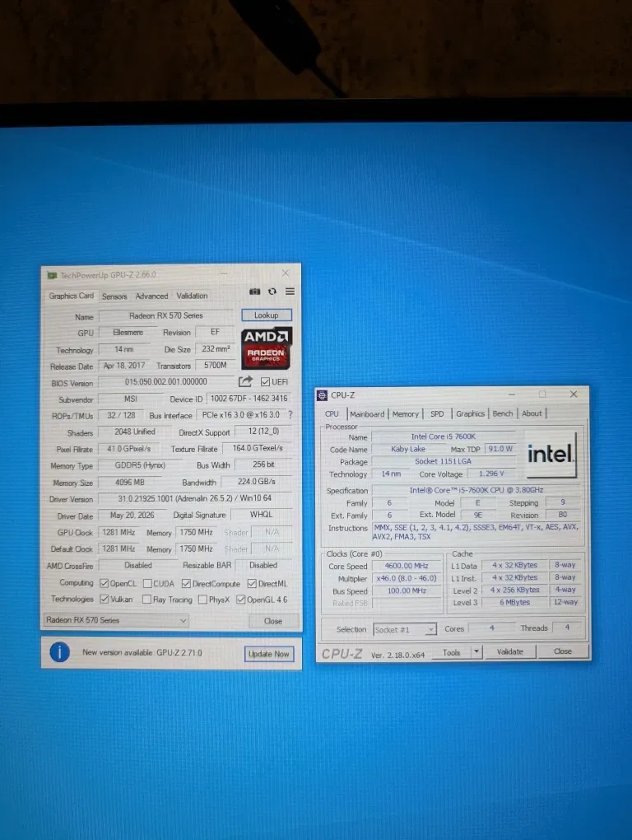Toggle the CUDA checkbox
632x840 pixels.
tap(147, 583)
